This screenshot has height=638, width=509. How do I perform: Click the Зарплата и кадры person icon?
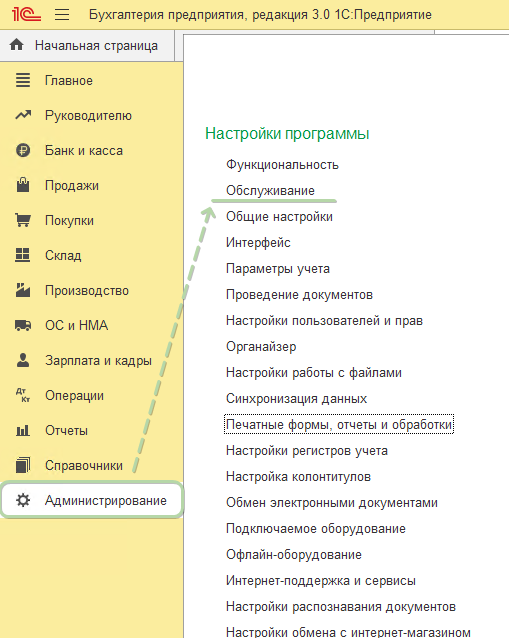click(23, 360)
